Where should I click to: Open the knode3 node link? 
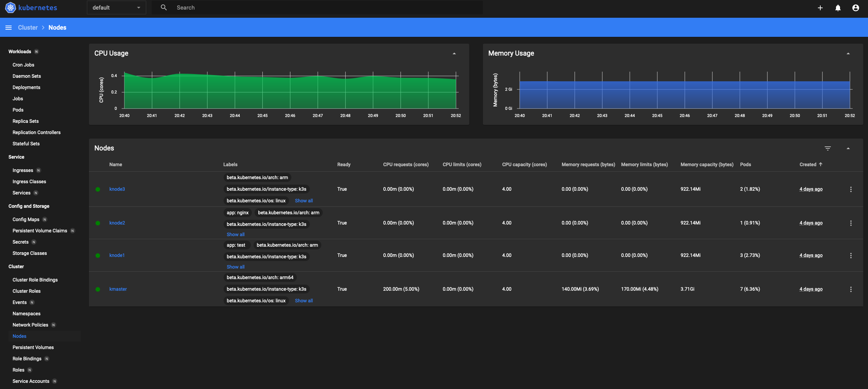pos(117,189)
